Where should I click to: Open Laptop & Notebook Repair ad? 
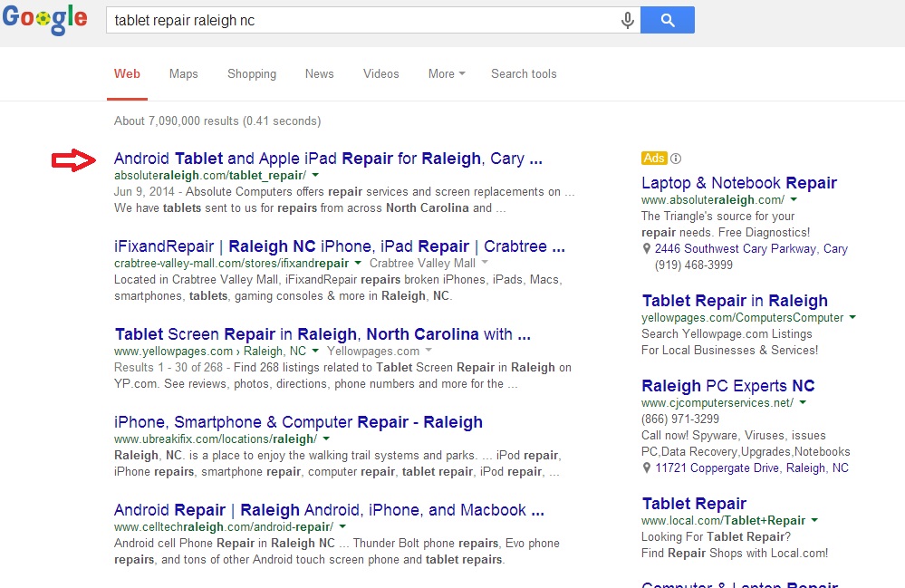[739, 183]
